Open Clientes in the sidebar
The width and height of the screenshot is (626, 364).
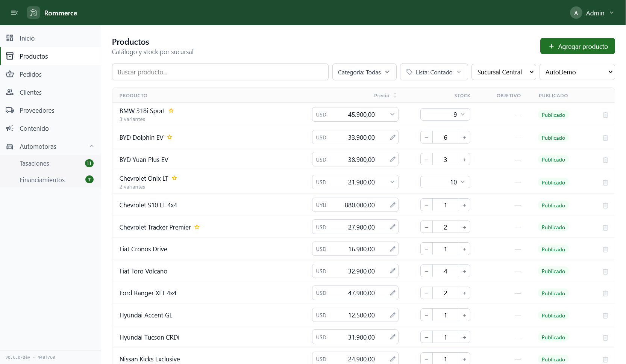50,92
